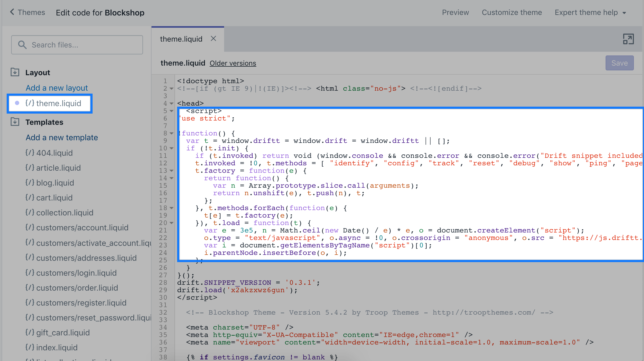Open customers/order.liquid template
This screenshot has height=361, width=644.
[72, 288]
